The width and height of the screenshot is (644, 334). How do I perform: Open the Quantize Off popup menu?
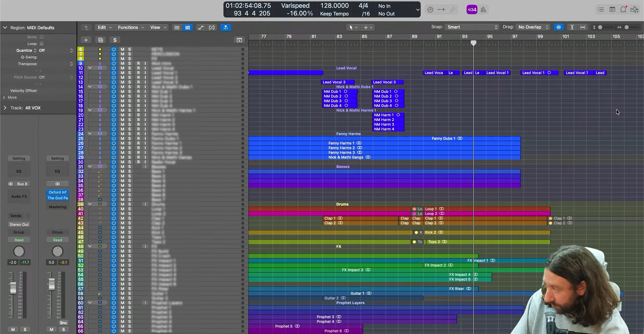click(x=56, y=50)
